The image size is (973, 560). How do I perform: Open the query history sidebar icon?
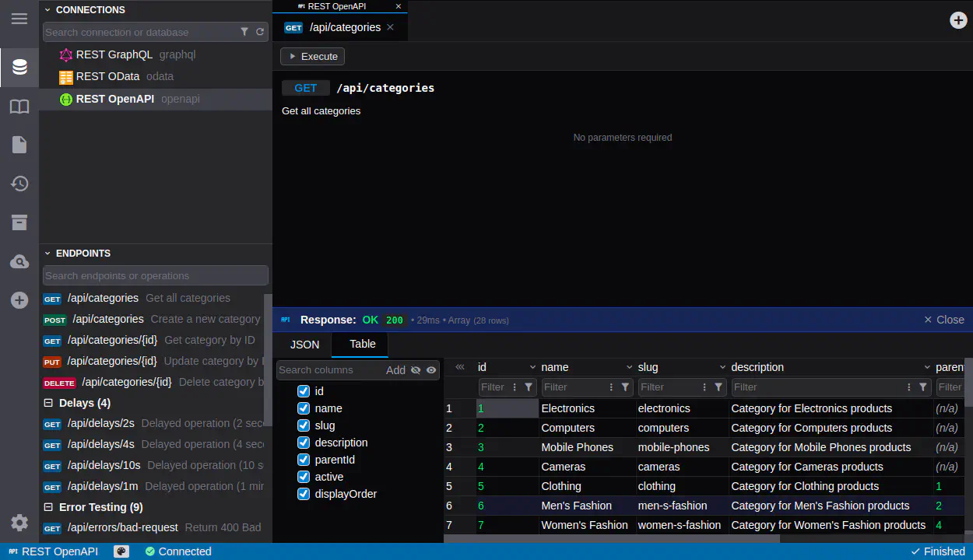point(19,184)
